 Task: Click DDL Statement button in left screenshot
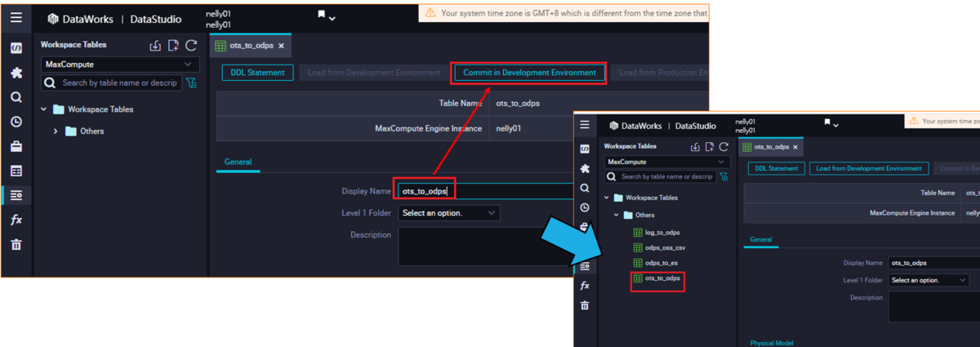point(257,73)
